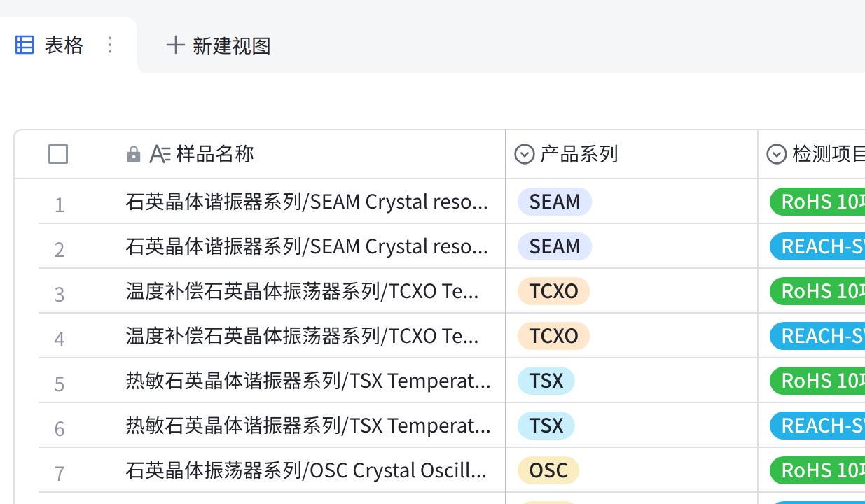Open the 检测项目 column dropdown icon
Viewport: 865px width, 504px height.
pos(777,154)
